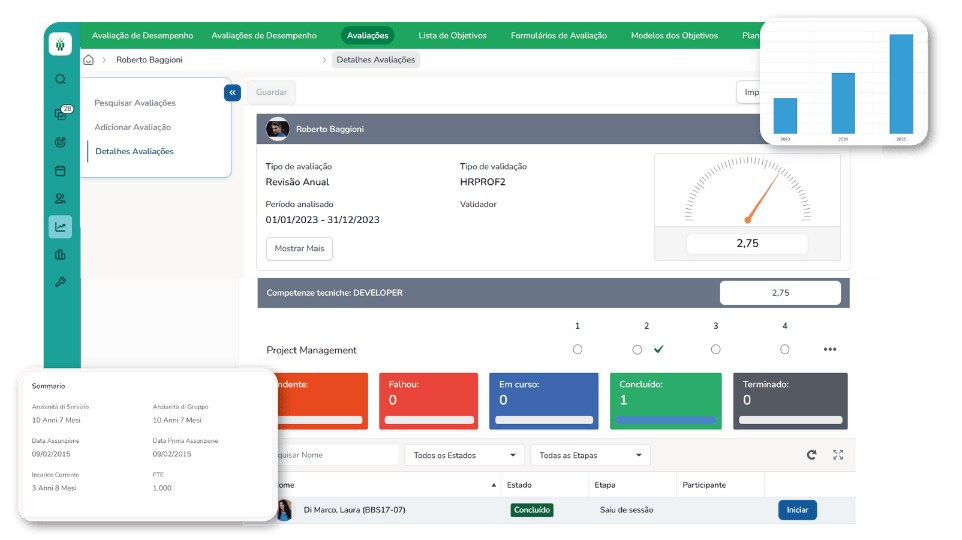Open the wrench settings icon in sidebar
The image size is (962, 540).
pyautogui.click(x=60, y=282)
